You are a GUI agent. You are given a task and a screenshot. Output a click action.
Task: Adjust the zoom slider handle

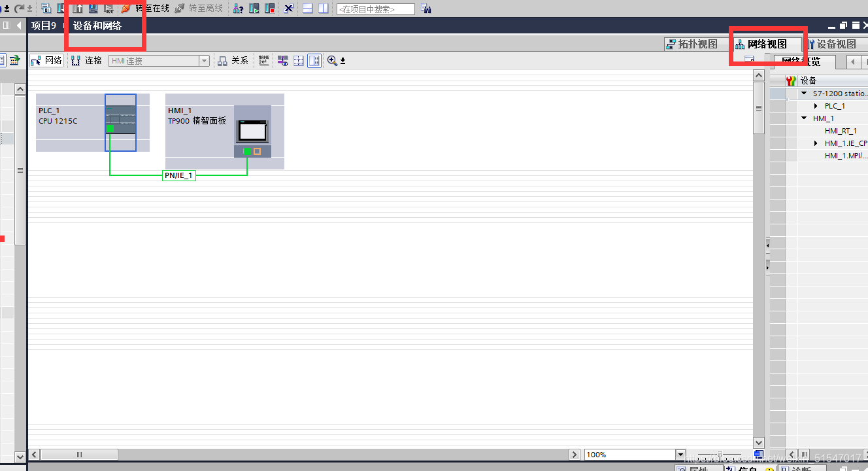click(x=720, y=454)
